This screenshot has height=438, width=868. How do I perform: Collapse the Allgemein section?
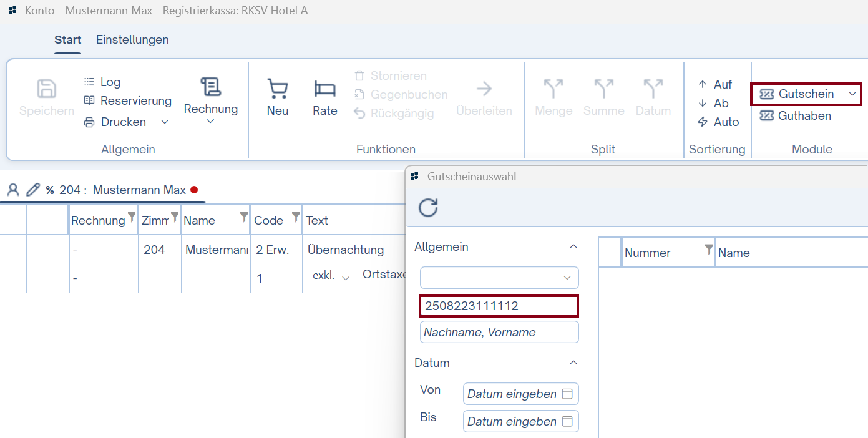pos(573,247)
